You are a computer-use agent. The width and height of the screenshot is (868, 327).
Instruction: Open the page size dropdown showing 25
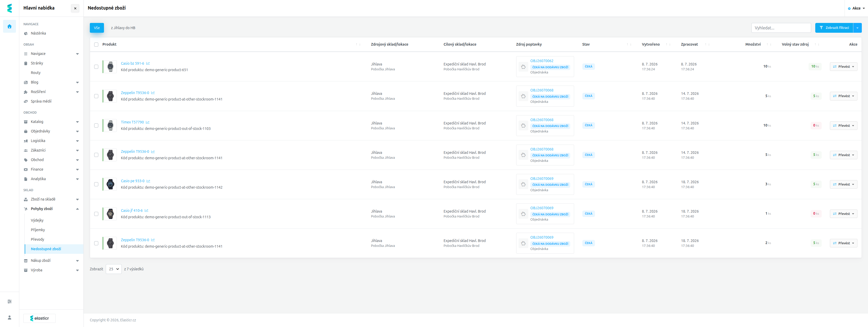113,269
